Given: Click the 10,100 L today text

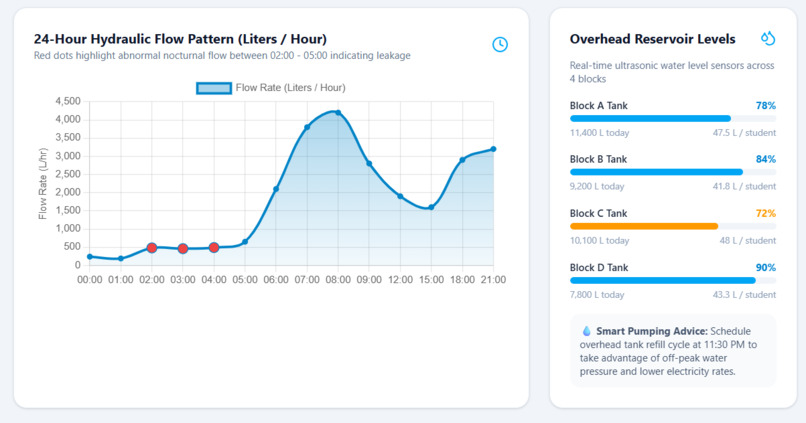Looking at the screenshot, I should coord(599,241).
